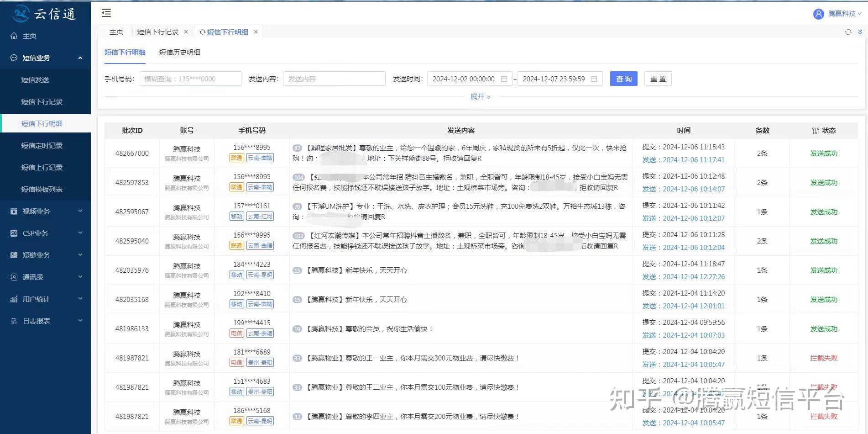
Task: Expand the 短链业务 menu
Action: point(80,255)
